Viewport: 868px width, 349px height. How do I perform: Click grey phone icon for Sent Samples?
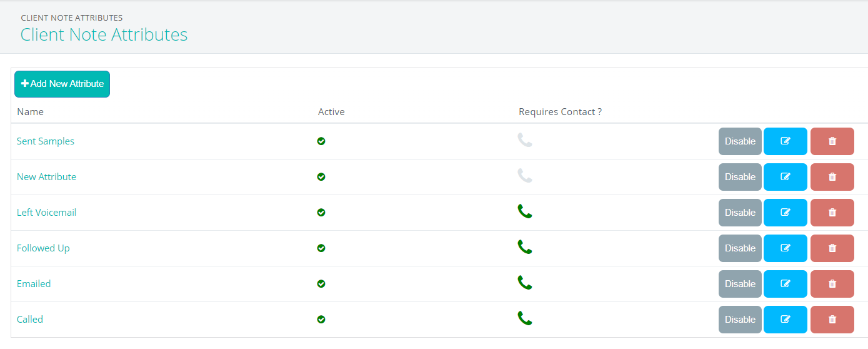525,140
